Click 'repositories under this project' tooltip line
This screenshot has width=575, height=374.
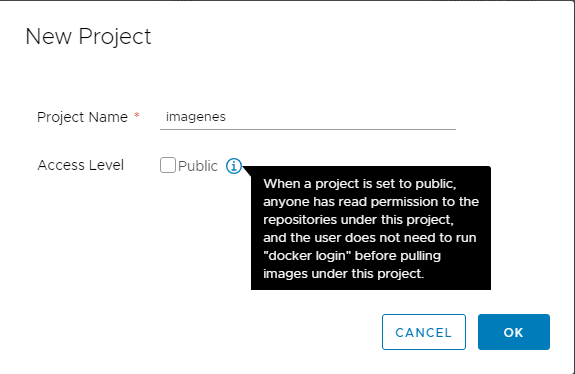[x=358, y=219]
